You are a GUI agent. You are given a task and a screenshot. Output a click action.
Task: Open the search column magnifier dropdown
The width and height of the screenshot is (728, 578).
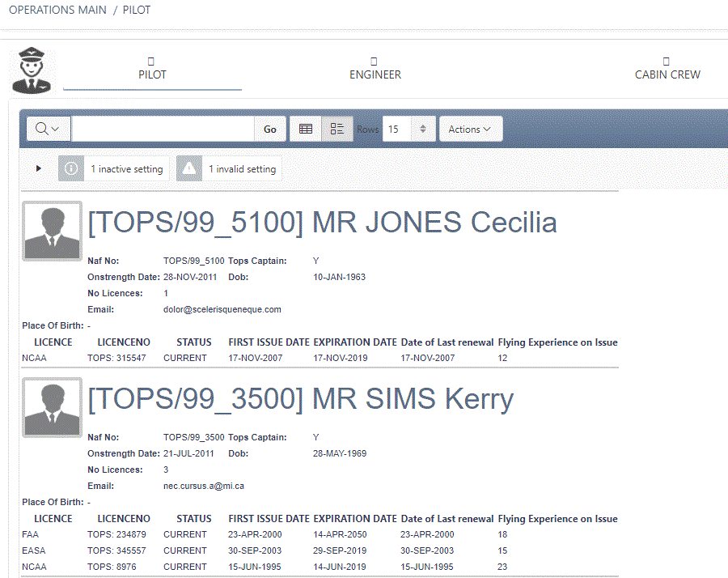point(49,130)
